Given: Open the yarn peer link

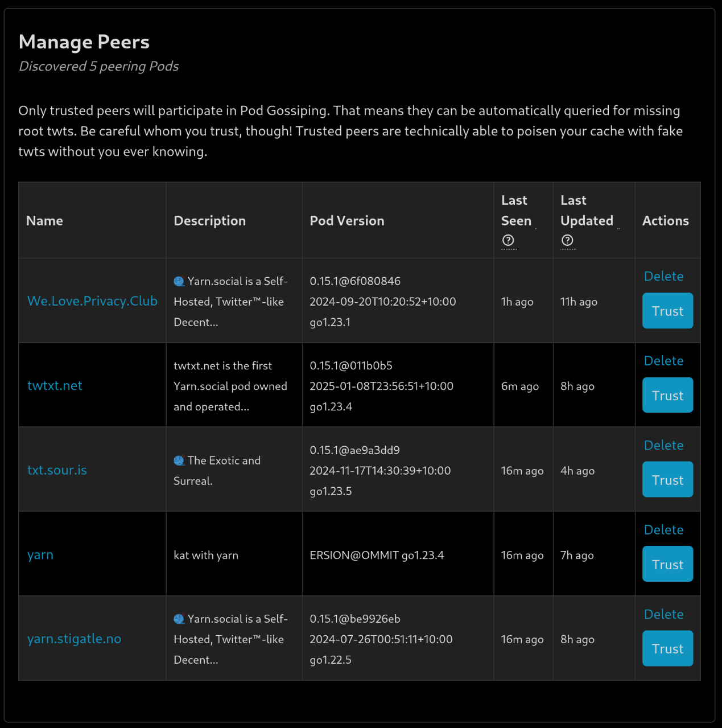Looking at the screenshot, I should coord(40,555).
